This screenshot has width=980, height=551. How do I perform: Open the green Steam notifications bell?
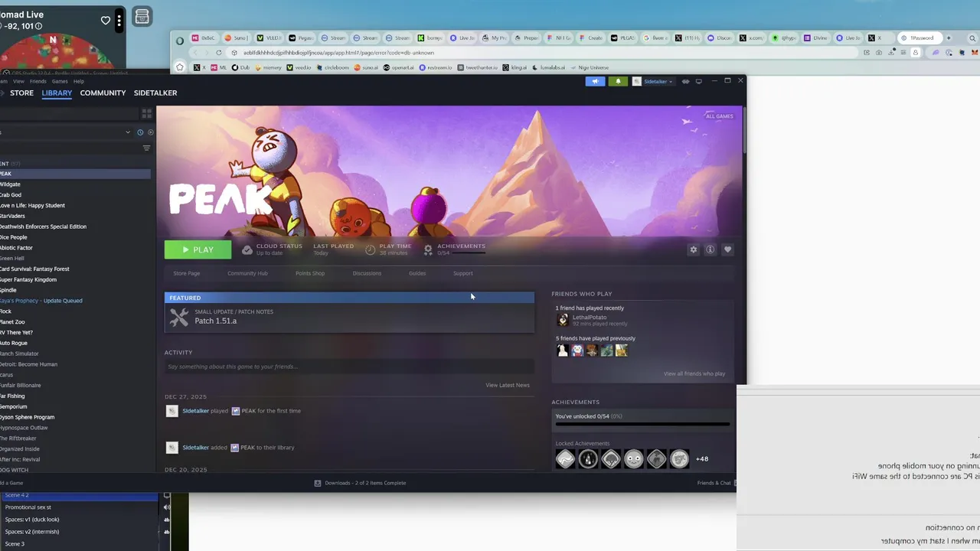tap(618, 81)
